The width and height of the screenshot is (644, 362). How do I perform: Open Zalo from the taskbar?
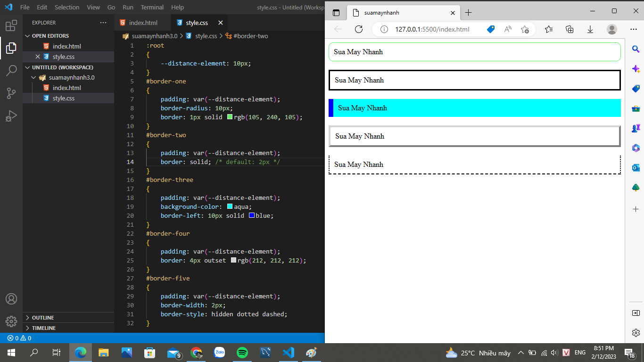pyautogui.click(x=219, y=353)
